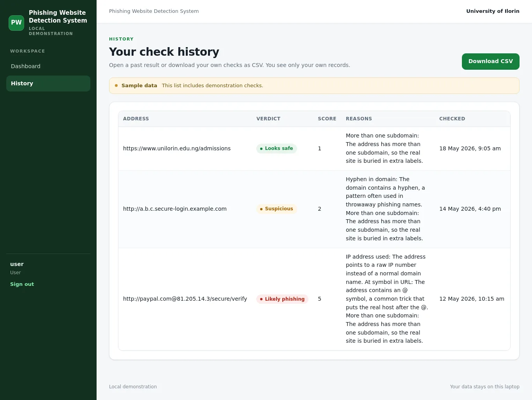
Task: Click the user name in sidebar
Action: (x=17, y=264)
